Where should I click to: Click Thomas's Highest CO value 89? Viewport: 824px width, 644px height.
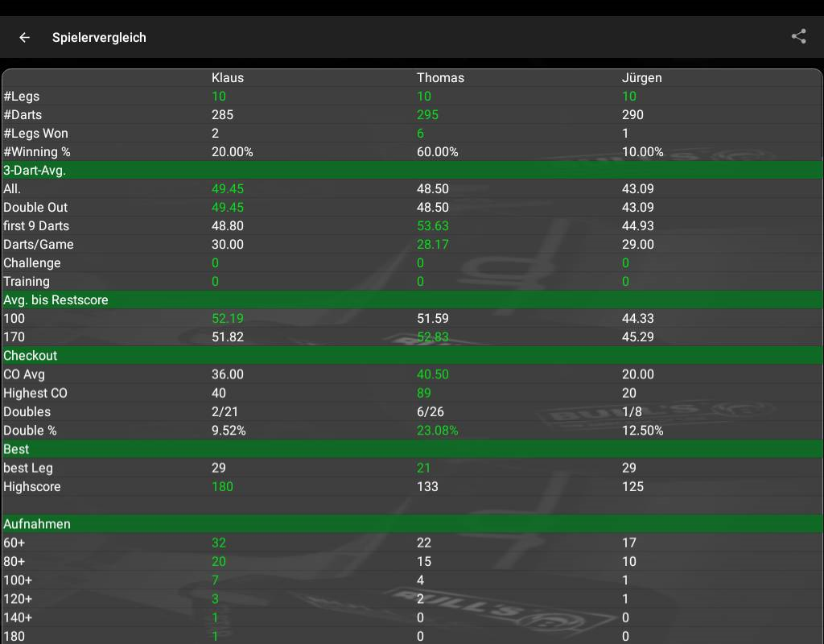(x=424, y=393)
